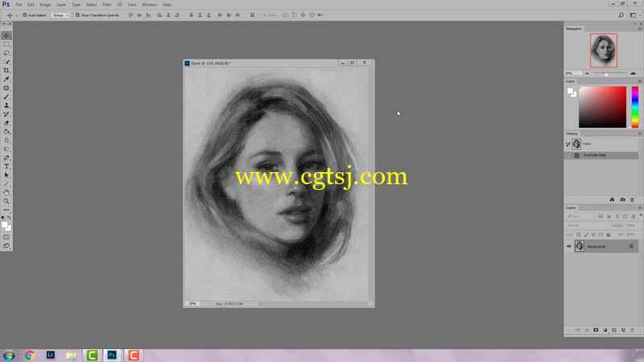Add layer style fx icon
644x362 pixels.
click(587, 330)
